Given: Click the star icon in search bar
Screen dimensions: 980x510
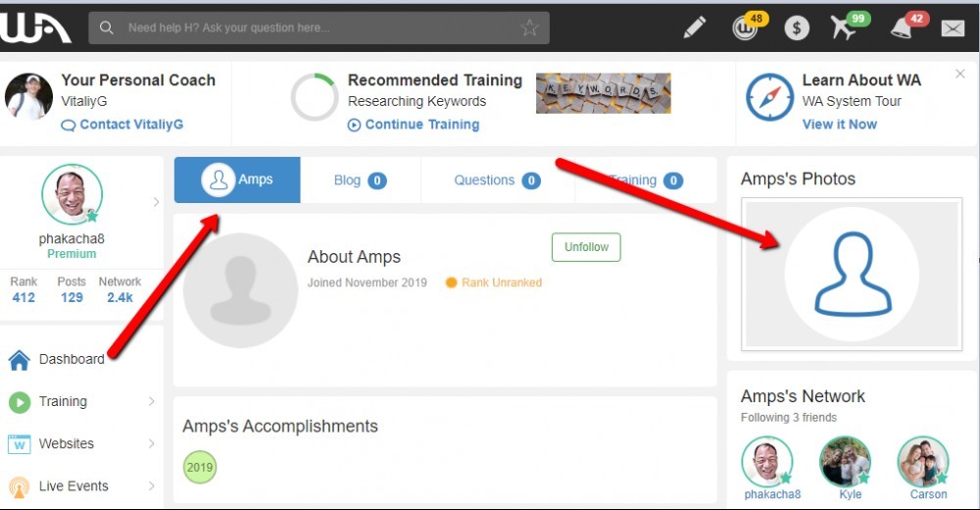Looking at the screenshot, I should tap(529, 27).
